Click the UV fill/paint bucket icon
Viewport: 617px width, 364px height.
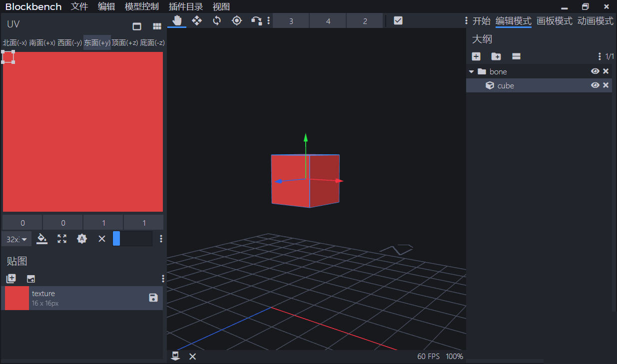coord(42,239)
